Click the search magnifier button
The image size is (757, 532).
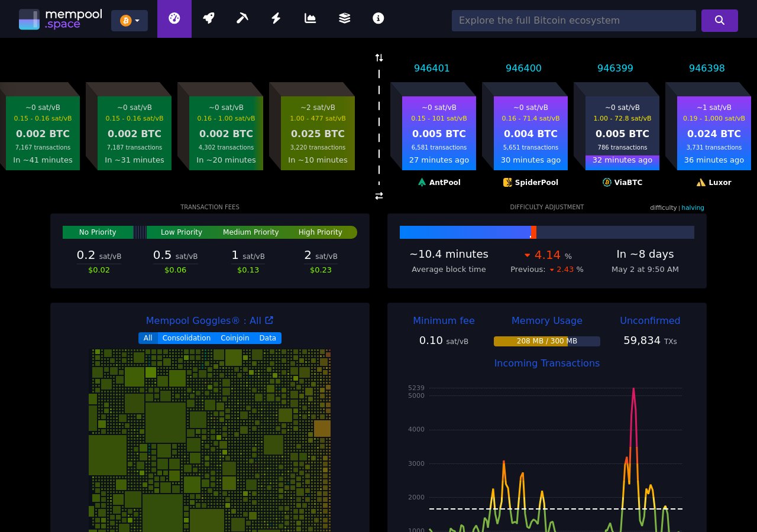point(719,20)
